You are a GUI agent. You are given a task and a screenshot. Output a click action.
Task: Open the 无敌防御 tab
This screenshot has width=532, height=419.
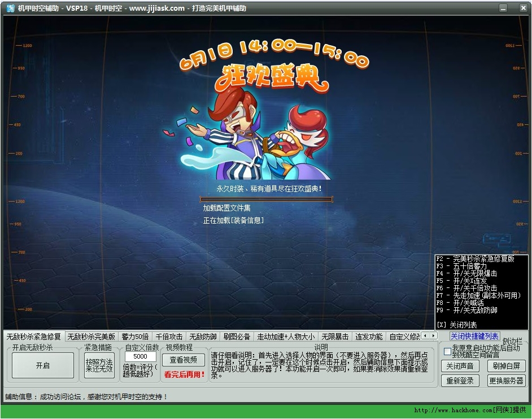click(203, 337)
